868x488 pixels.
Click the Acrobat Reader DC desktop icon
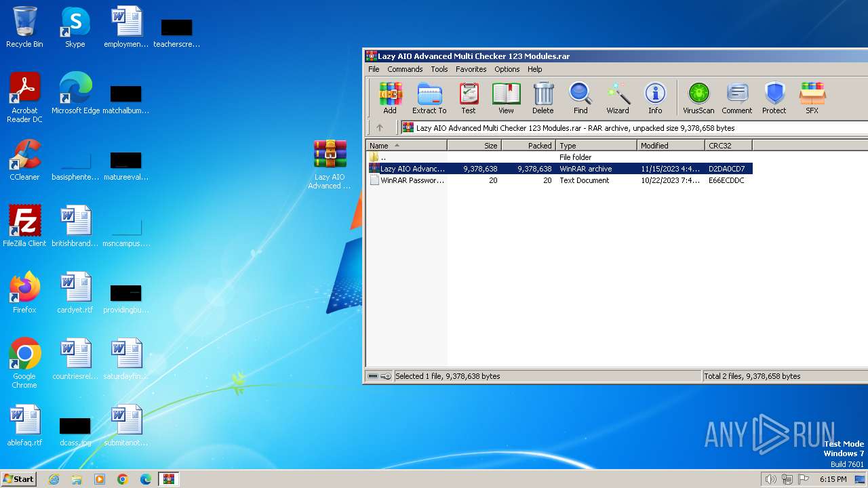click(24, 98)
